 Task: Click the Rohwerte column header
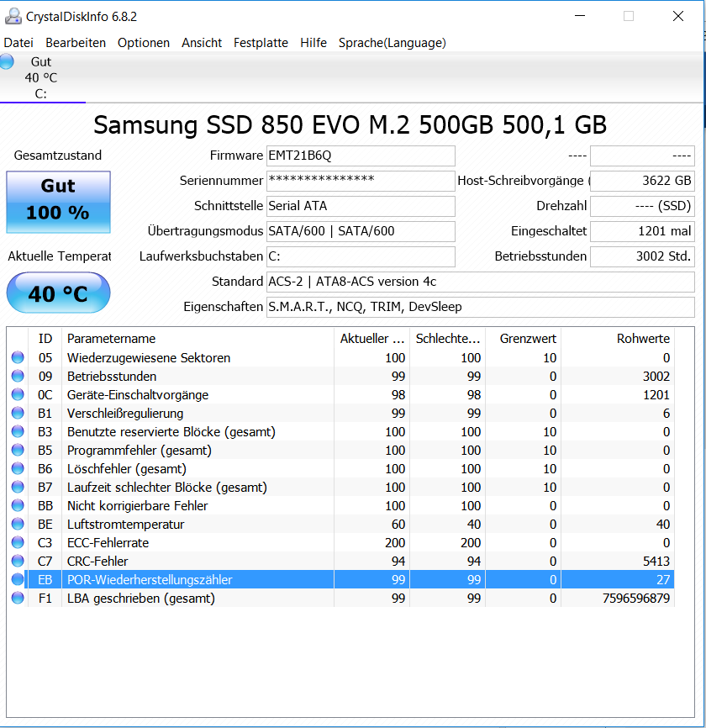tap(618, 339)
